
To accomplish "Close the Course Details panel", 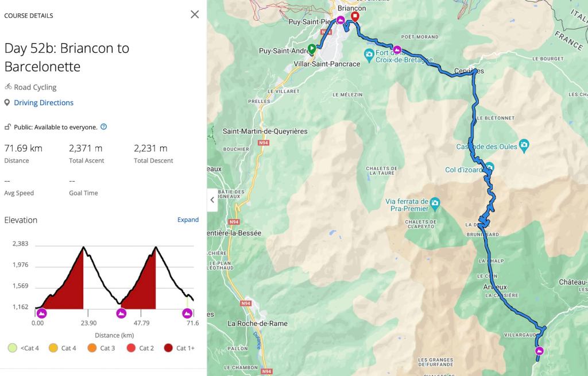I will tap(195, 14).
